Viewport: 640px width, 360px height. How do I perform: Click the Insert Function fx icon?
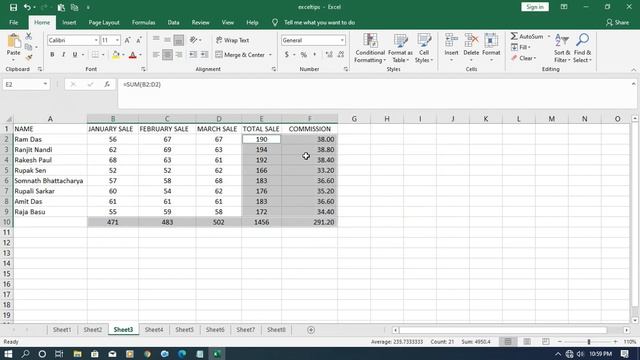click(107, 84)
